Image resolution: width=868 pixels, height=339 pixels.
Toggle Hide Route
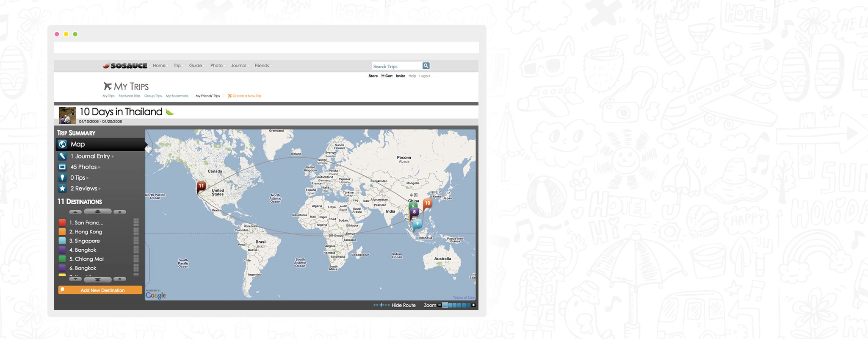coord(395,305)
